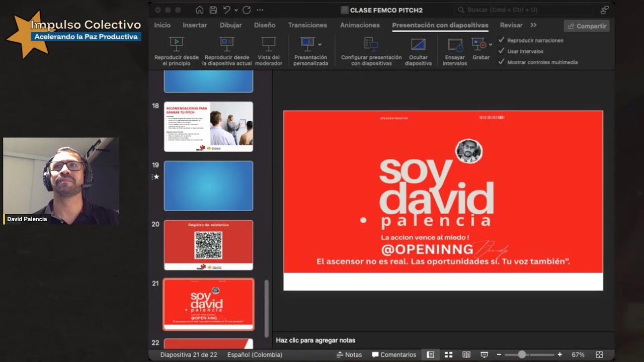644x362 pixels.
Task: Select slide 19 blue thumbnail
Action: click(x=208, y=186)
